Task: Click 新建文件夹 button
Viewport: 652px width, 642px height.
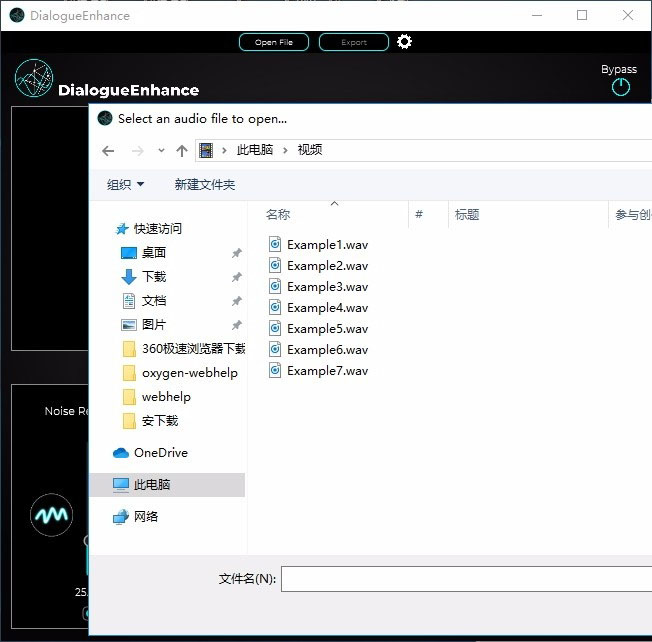Action: 205,184
